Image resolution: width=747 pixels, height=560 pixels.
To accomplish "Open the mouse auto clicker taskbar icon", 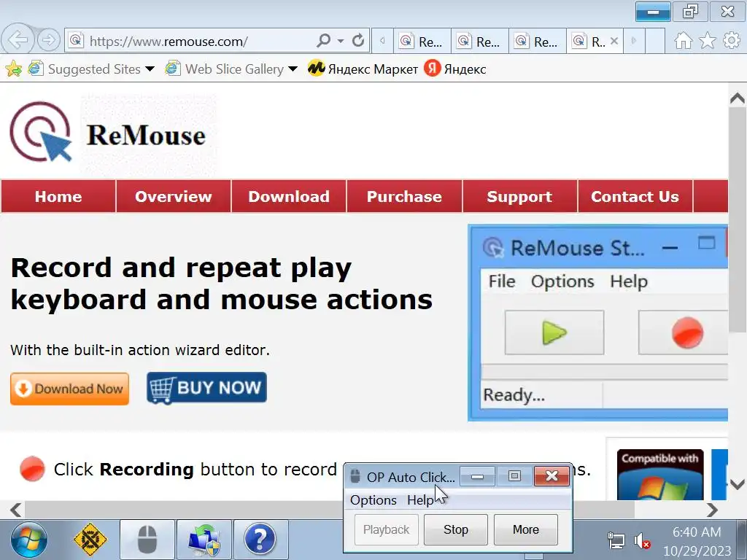I will [x=147, y=540].
